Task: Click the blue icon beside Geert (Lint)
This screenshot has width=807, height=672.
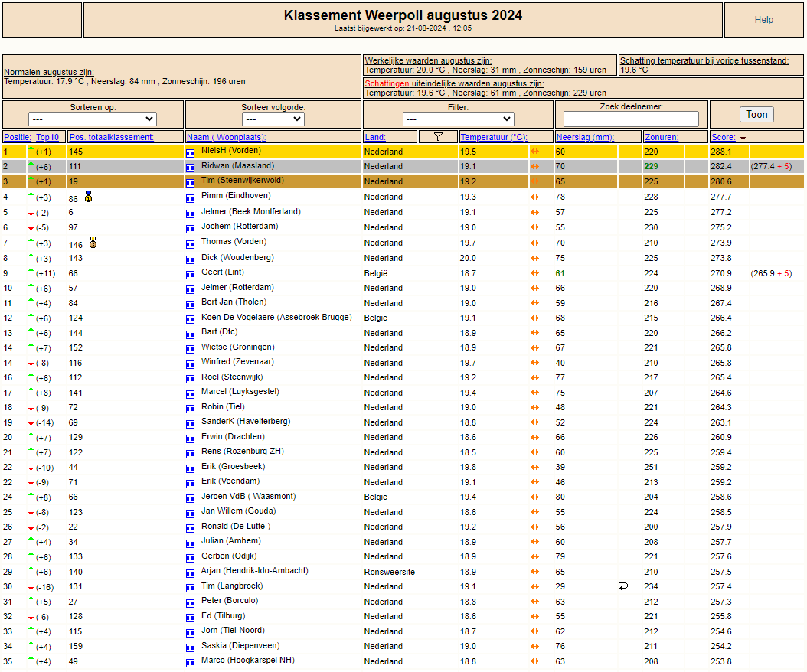Action: 191,275
